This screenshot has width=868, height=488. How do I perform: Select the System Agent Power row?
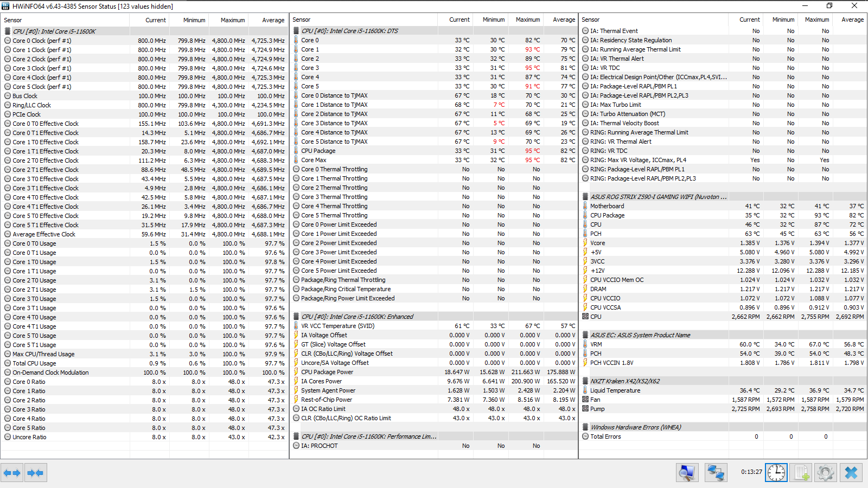click(x=433, y=390)
